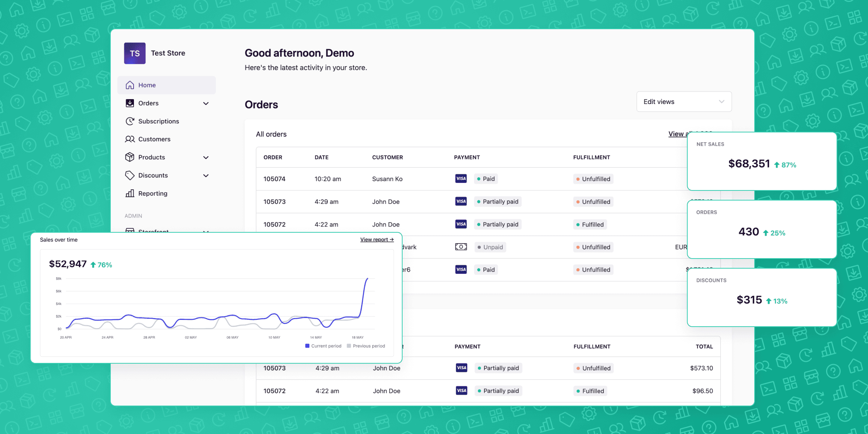Click the Products box icon
Screen dimensions: 868x434
pyautogui.click(x=130, y=157)
